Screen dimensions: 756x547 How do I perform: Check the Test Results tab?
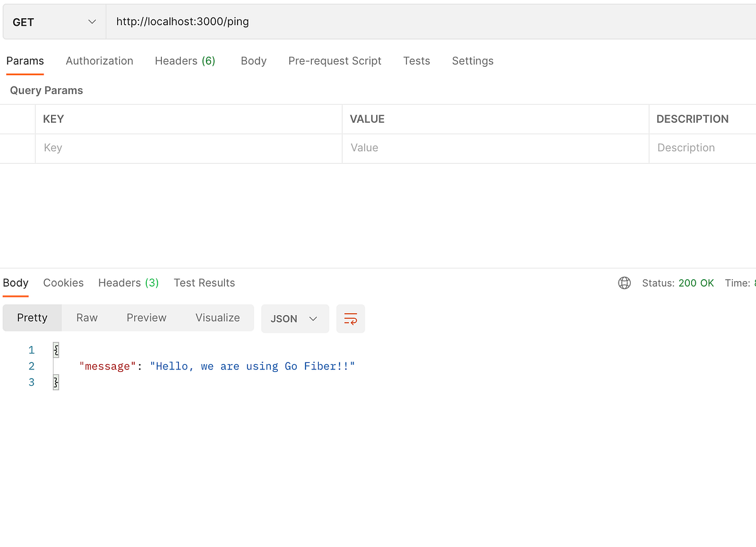[x=204, y=283]
